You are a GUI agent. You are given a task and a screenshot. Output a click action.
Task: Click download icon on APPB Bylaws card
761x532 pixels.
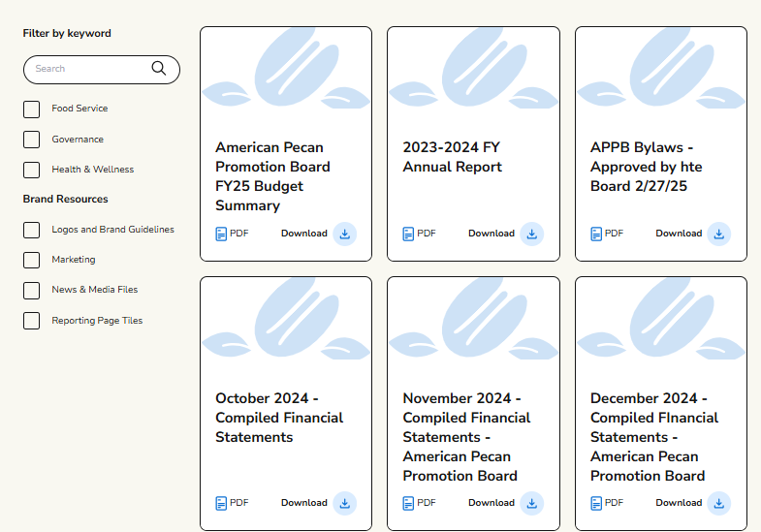pos(718,234)
